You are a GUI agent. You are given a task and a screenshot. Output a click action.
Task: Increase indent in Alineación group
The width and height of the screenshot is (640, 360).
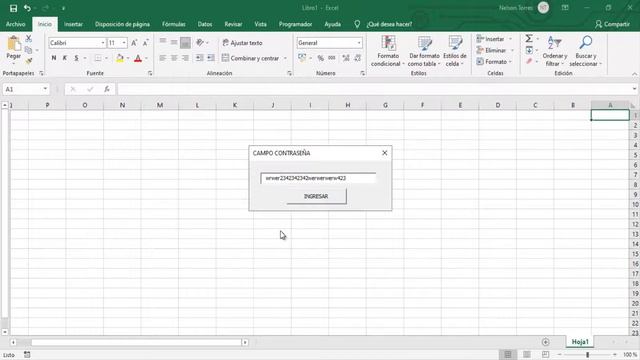pos(211,58)
